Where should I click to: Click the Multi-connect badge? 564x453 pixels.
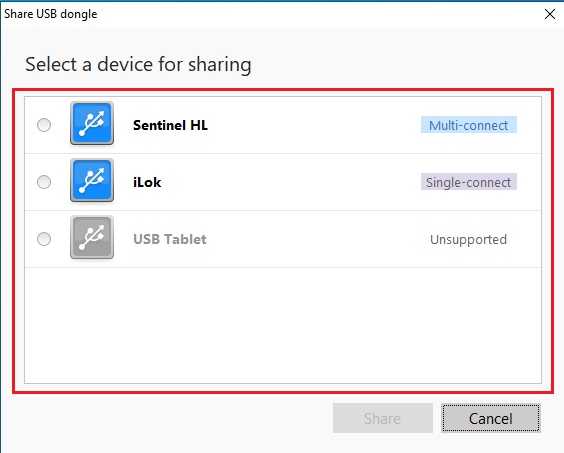point(469,125)
